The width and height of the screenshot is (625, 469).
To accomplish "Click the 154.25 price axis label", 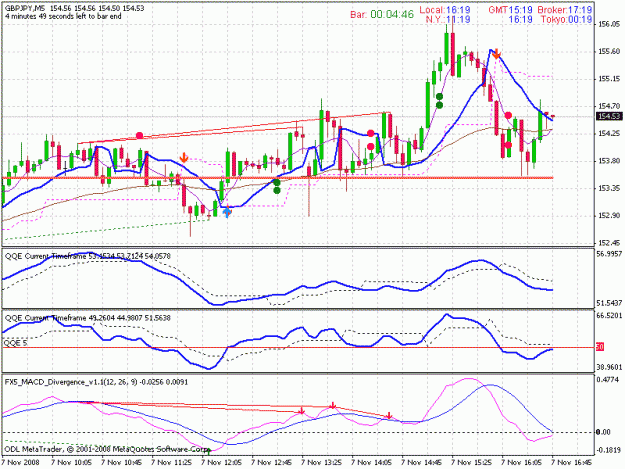I will pyautogui.click(x=609, y=133).
